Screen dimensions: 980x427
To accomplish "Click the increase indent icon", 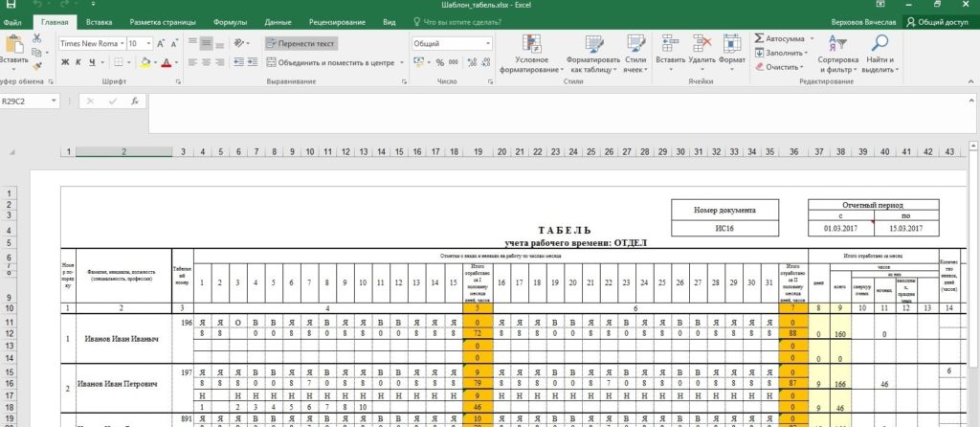I will tap(252, 62).
